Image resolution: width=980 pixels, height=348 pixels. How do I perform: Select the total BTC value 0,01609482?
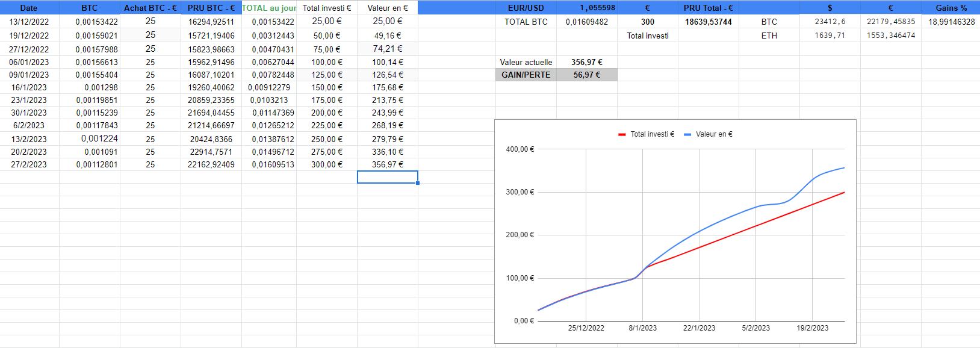pos(587,22)
